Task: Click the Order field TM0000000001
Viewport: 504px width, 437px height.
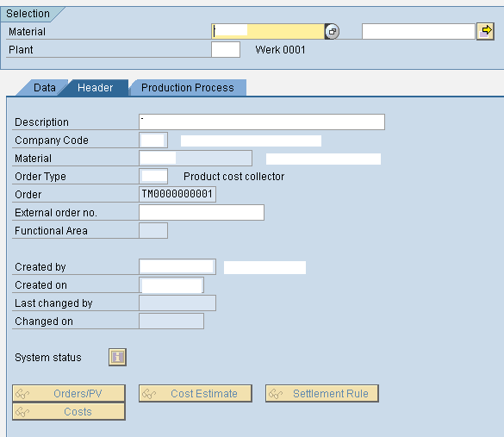Action: [177, 194]
